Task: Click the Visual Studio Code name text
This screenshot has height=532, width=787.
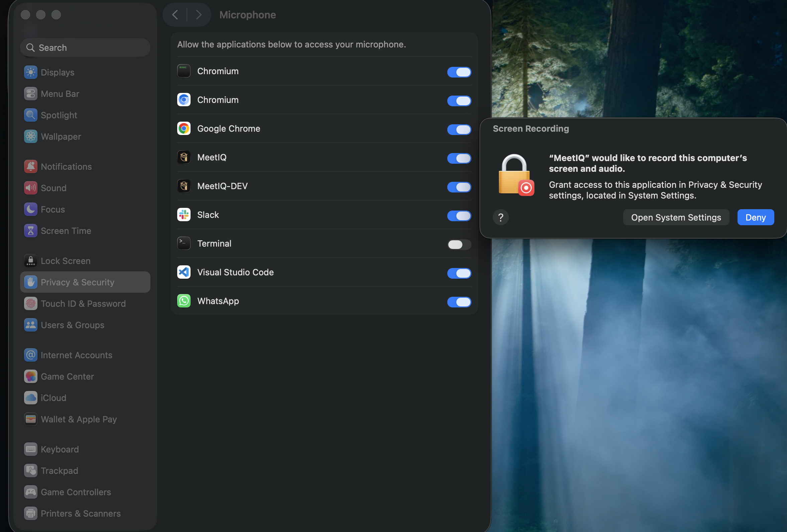Action: coord(235,272)
